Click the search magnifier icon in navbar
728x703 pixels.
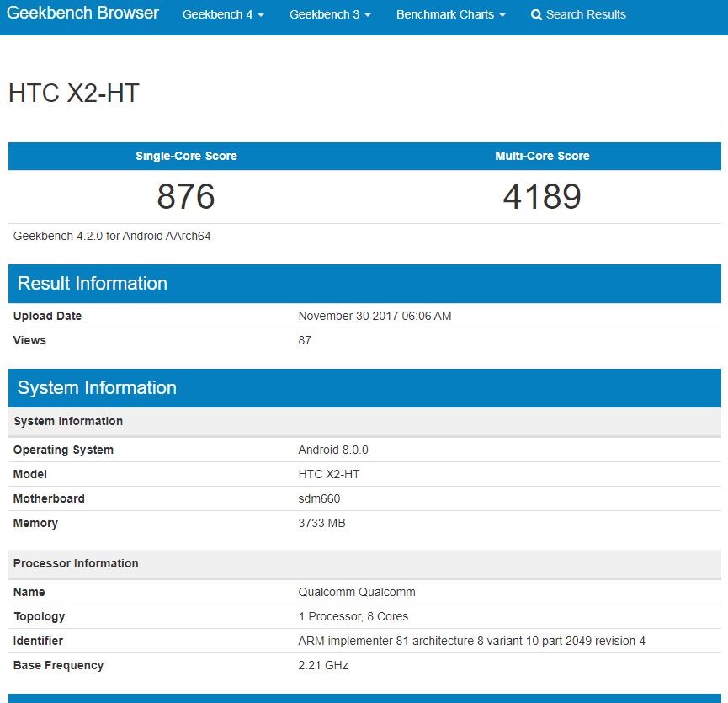click(536, 15)
